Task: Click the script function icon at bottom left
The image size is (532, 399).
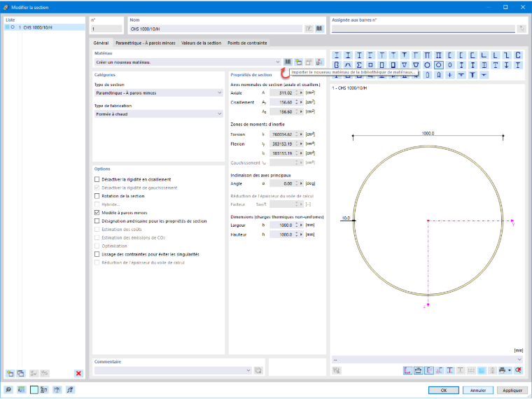Action: click(70, 390)
